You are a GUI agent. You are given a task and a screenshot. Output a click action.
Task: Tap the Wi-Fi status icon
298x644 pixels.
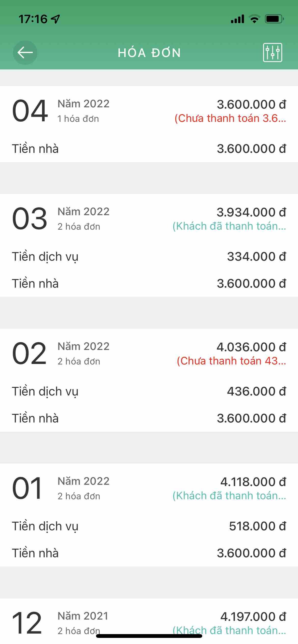click(x=254, y=19)
